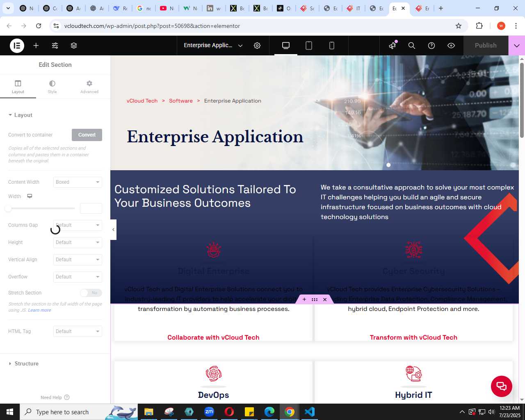Image resolution: width=525 pixels, height=420 pixels.
Task: Click the Width responsive device icon
Action: [30, 196]
